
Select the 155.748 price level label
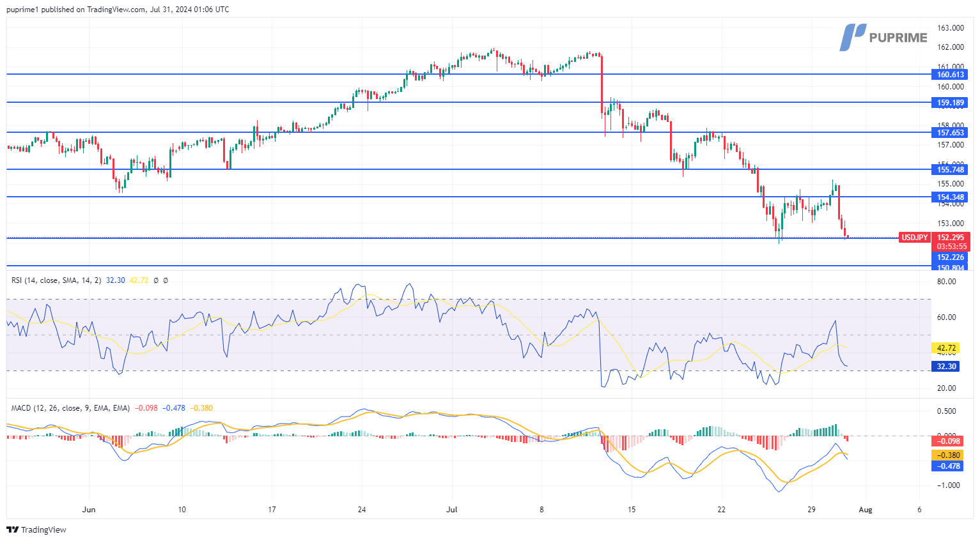[951, 170]
